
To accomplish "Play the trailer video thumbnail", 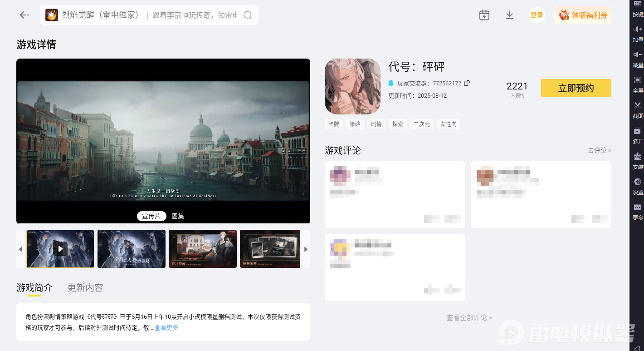I will pyautogui.click(x=60, y=249).
